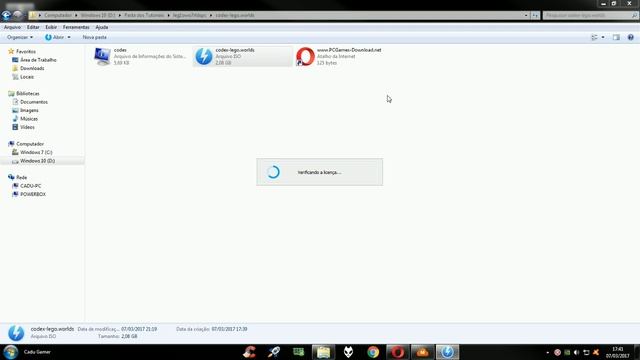The image size is (640, 360).
Task: Open Downloads in the sidebar
Action: 32,68
